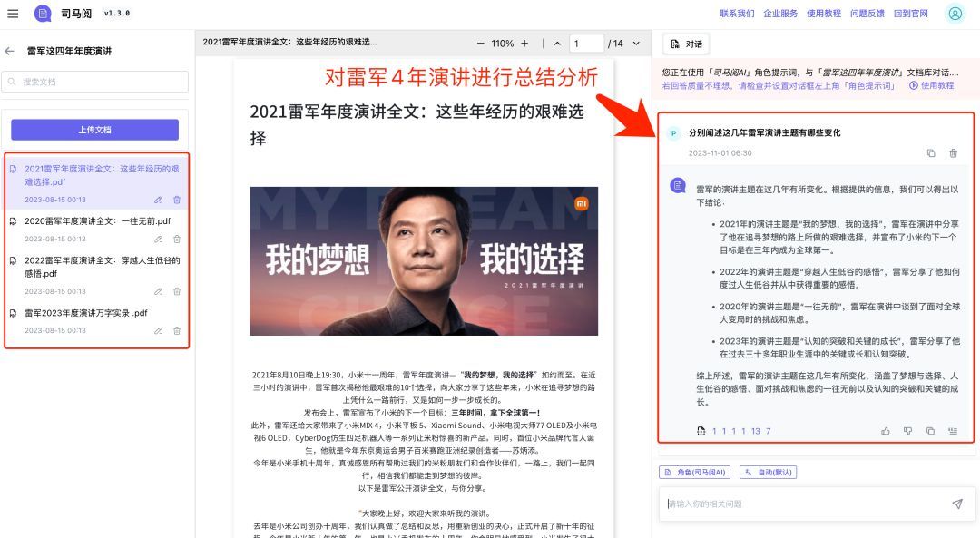Open the page navigation dropdown chevron
The image size is (980, 538).
click(636, 44)
